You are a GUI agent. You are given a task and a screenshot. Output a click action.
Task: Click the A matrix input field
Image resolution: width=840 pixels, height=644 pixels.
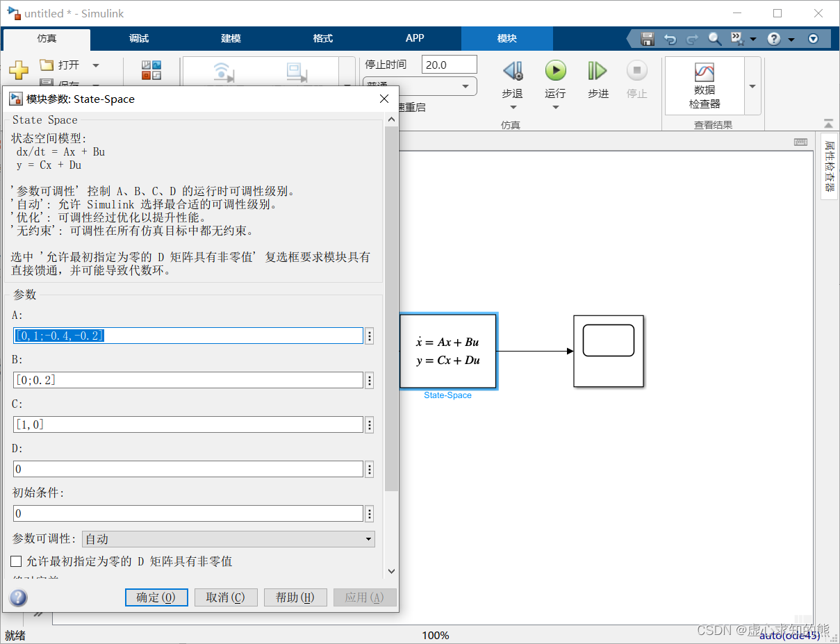(188, 336)
